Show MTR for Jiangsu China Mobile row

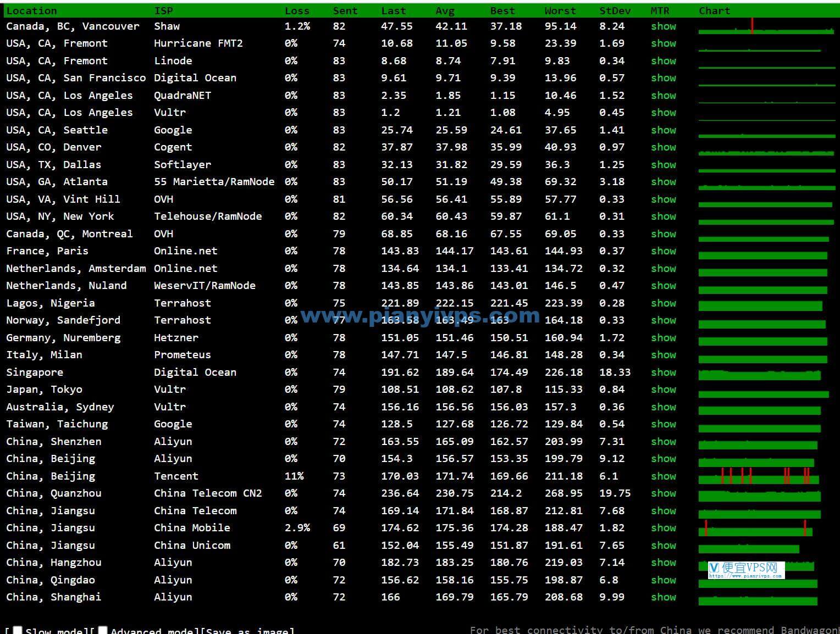(x=664, y=528)
